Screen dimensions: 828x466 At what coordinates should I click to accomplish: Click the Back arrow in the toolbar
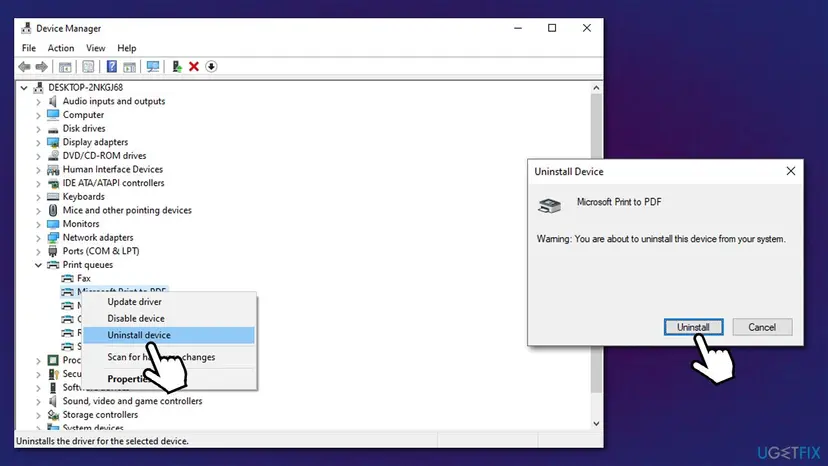[x=24, y=67]
